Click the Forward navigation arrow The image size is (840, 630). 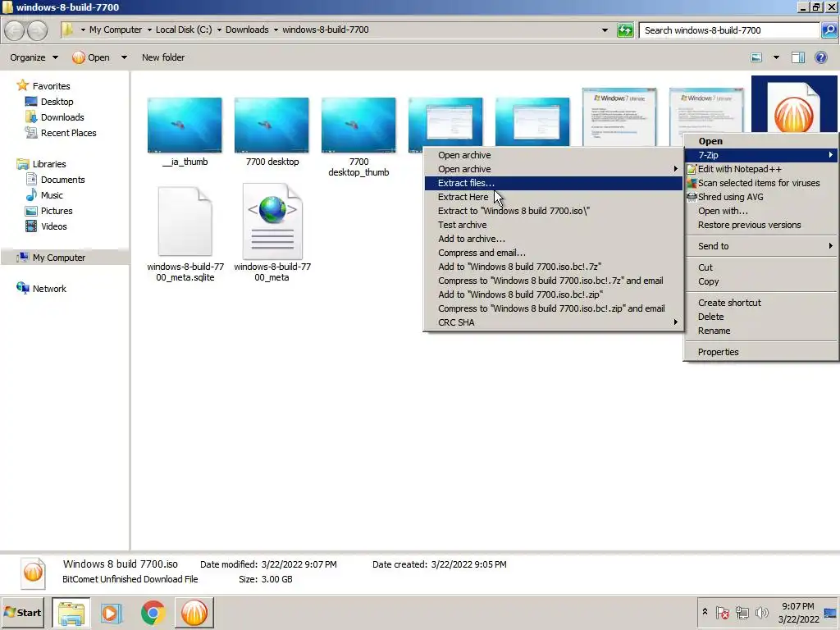[x=37, y=30]
